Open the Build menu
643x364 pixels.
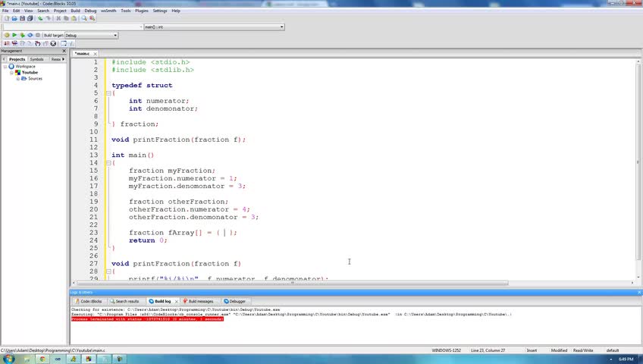pyautogui.click(x=76, y=11)
